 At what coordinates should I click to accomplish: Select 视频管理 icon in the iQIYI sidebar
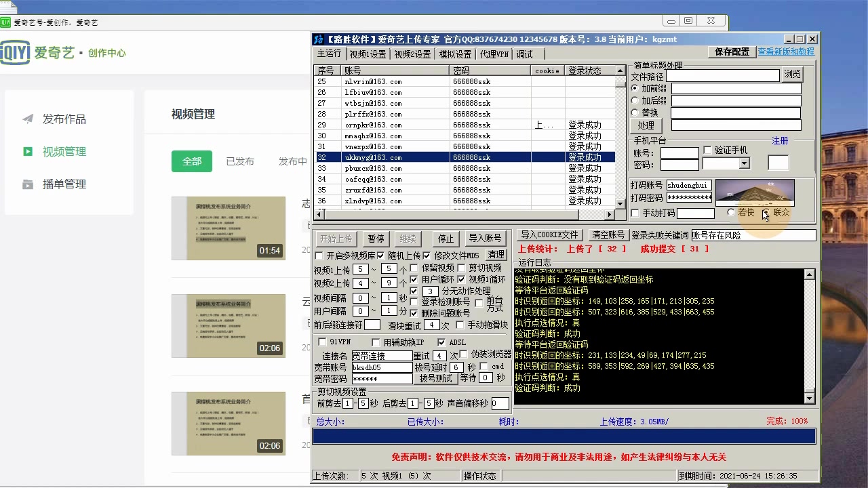(28, 152)
